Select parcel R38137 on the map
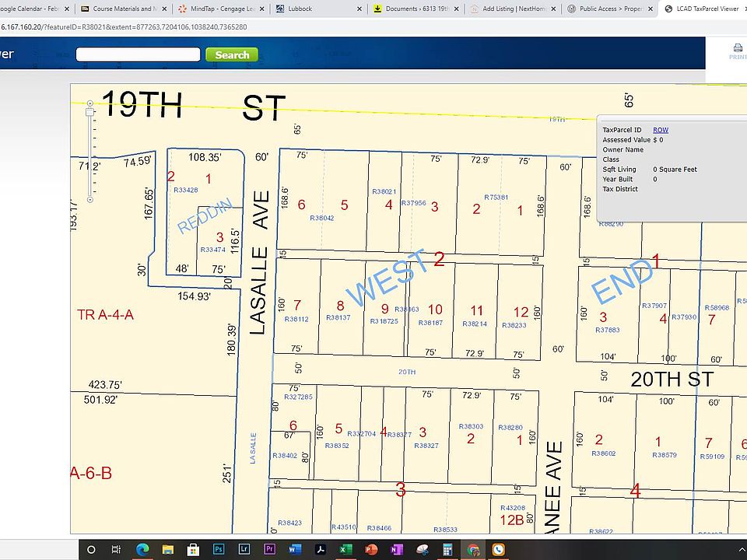Image resolution: width=747 pixels, height=560 pixels. 338,317
